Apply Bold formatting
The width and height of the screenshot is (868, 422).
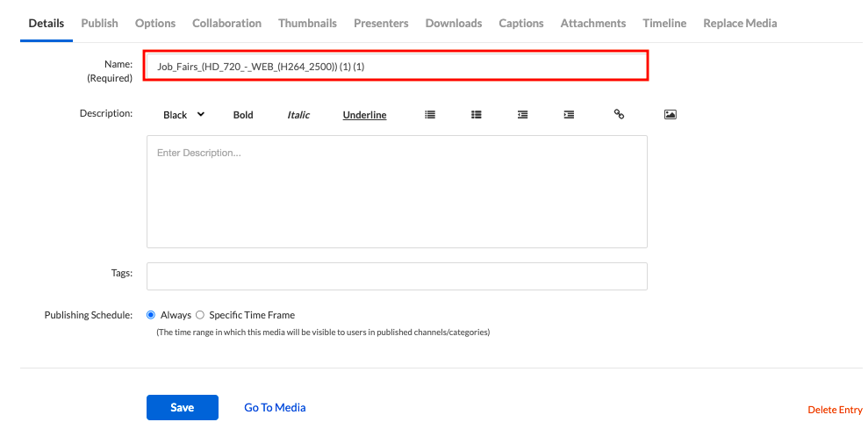click(243, 115)
